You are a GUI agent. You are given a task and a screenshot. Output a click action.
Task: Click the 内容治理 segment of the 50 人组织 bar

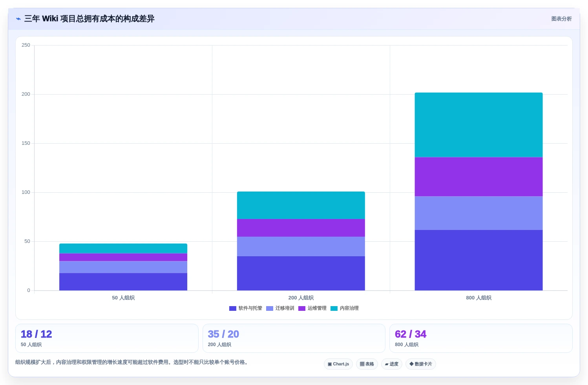[123, 248]
